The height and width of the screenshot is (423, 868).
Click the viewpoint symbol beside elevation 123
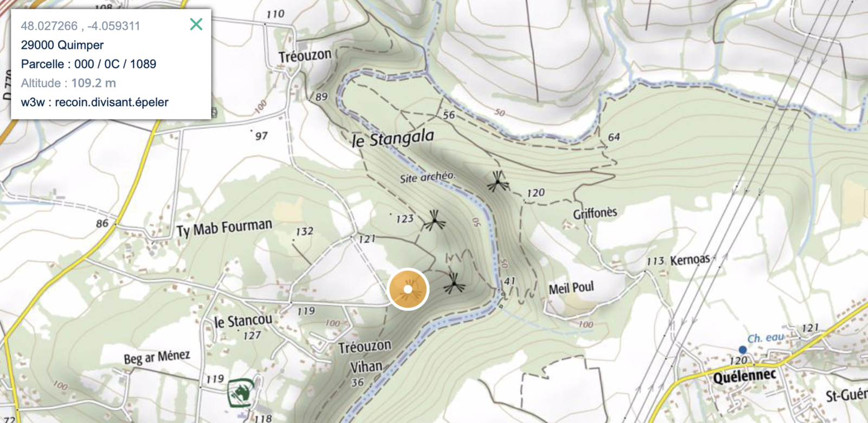434,220
